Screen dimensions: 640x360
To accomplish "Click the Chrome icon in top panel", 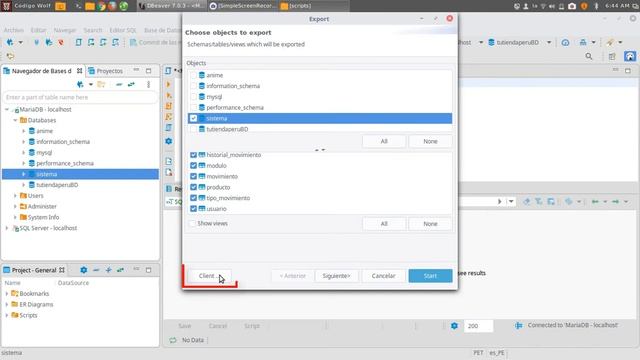I will coord(102,6).
